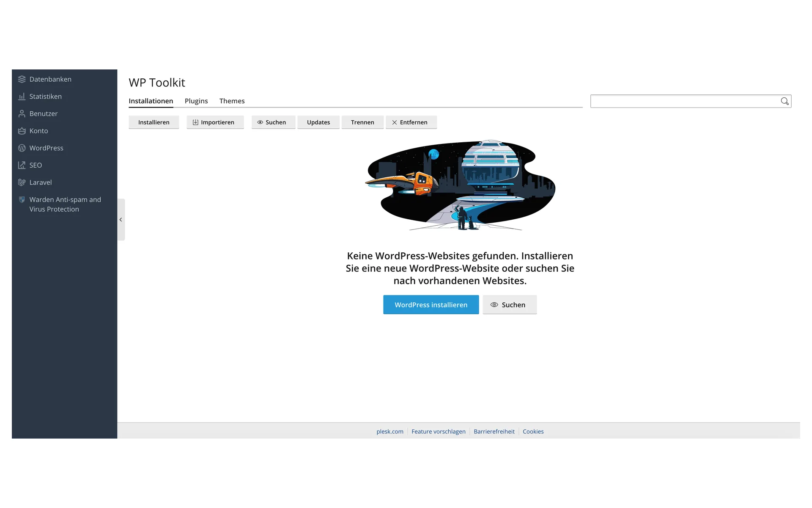This screenshot has height=508, width=812.
Task: Click the Installieren toolbar button
Action: pyautogui.click(x=154, y=122)
